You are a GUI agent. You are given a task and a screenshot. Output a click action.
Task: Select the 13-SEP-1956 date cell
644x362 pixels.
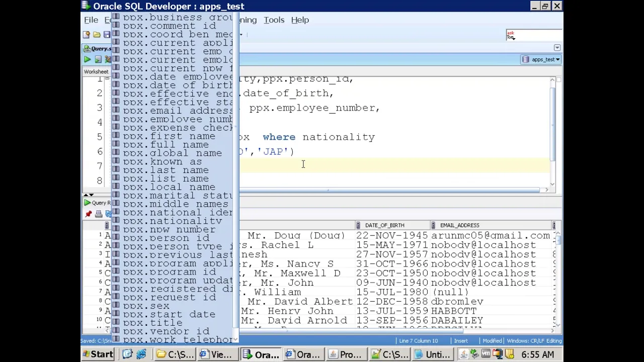(392, 321)
